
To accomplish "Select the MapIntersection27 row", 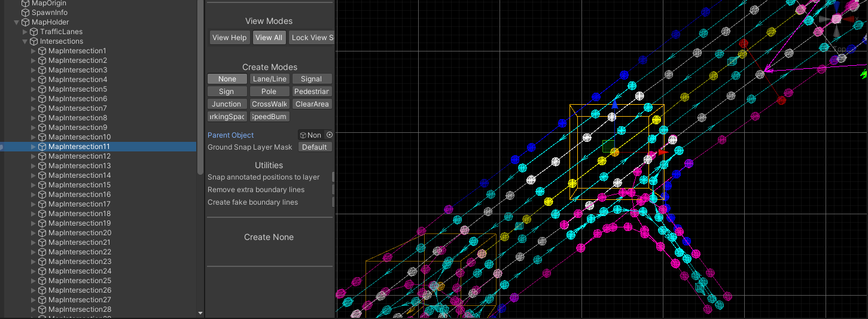I will click(98, 300).
